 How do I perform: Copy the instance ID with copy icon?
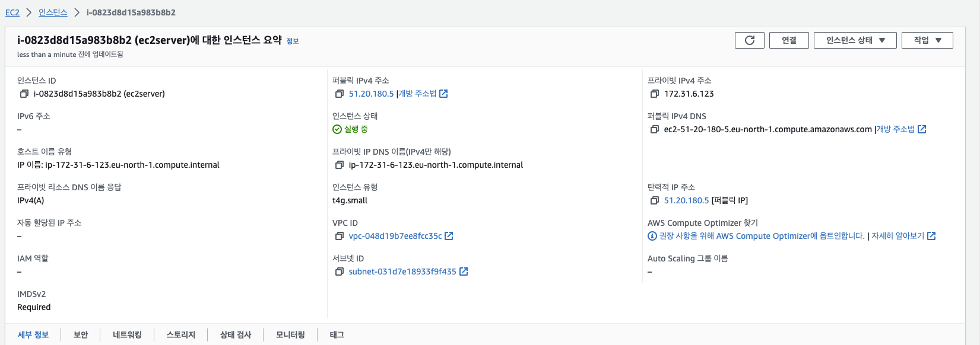24,94
